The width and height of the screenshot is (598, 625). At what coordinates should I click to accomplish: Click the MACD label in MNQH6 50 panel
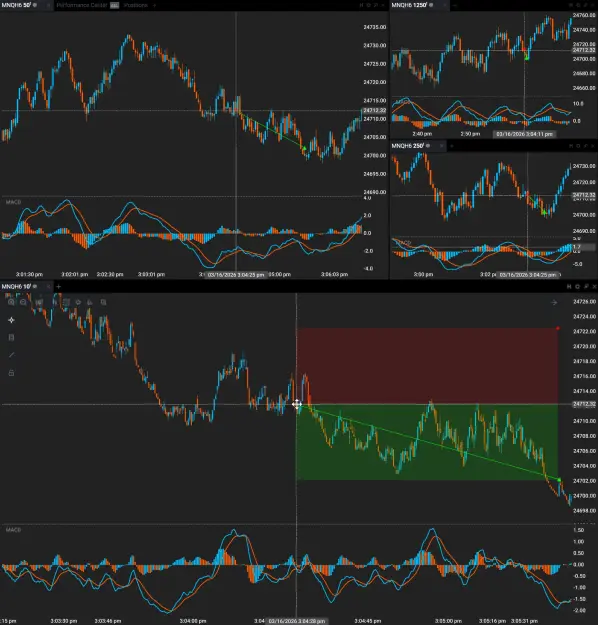(x=13, y=202)
